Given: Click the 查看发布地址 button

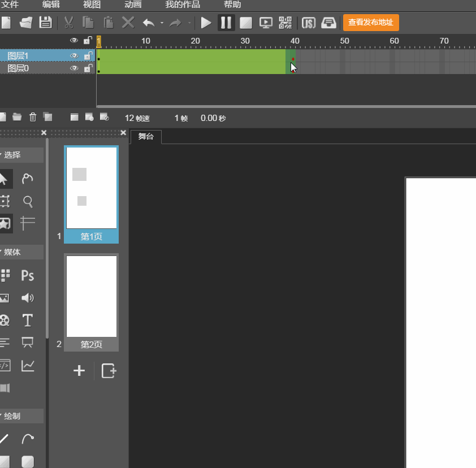Looking at the screenshot, I should 371,23.
